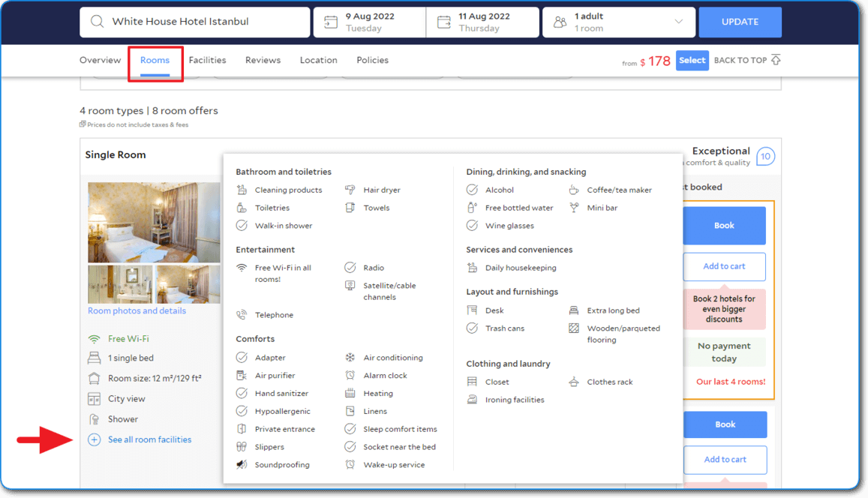Image resolution: width=868 pixels, height=498 pixels.
Task: Go to the Reviews tab
Action: [263, 60]
